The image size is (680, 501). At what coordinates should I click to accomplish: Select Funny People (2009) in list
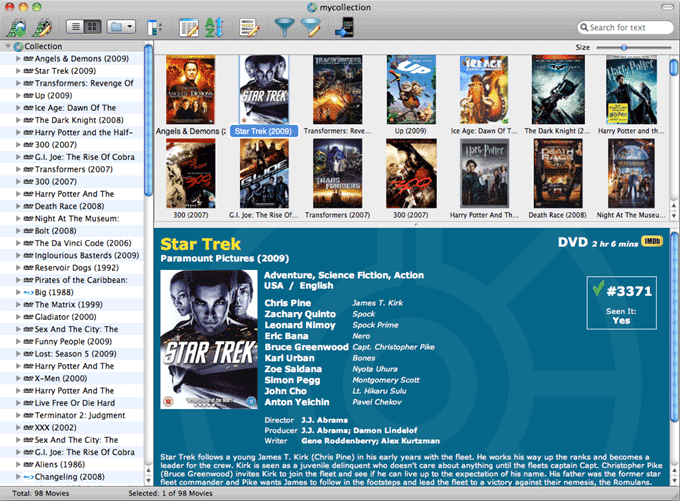(73, 341)
